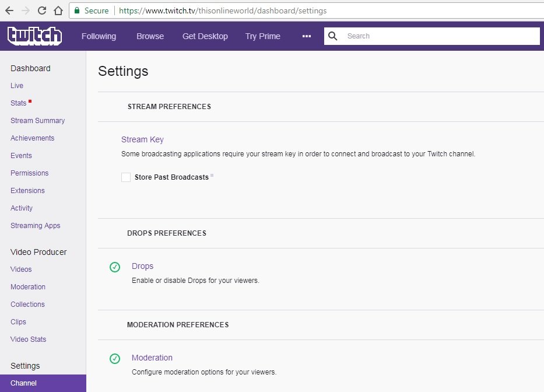Click the search magnifier icon
Screen dimensions: 544x392
click(333, 36)
